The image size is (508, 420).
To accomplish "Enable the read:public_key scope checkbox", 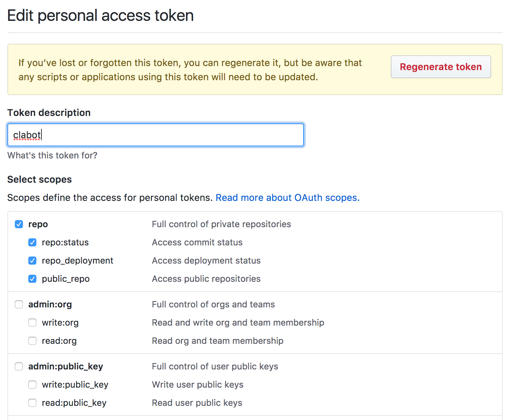I will point(32,403).
